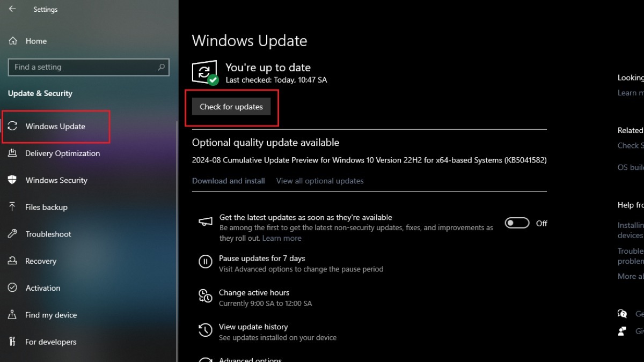Go to Troubleshoot section
644x362 pixels.
[48, 234]
